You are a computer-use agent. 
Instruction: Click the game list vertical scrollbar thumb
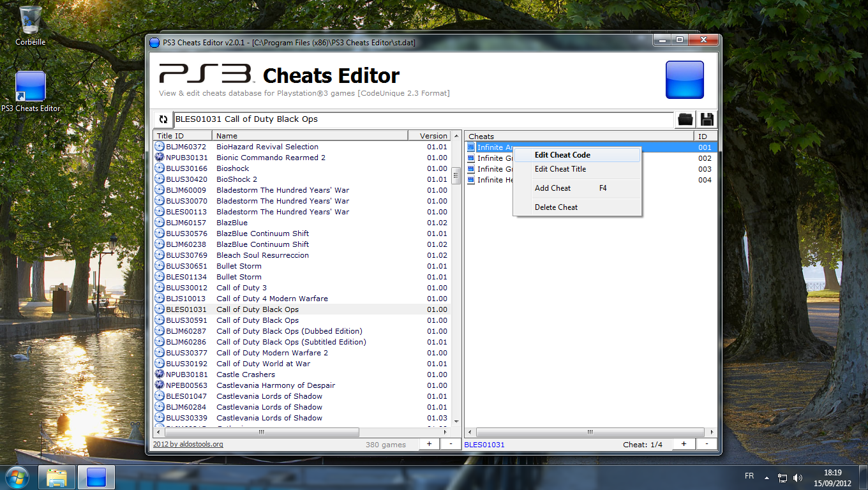(x=456, y=175)
